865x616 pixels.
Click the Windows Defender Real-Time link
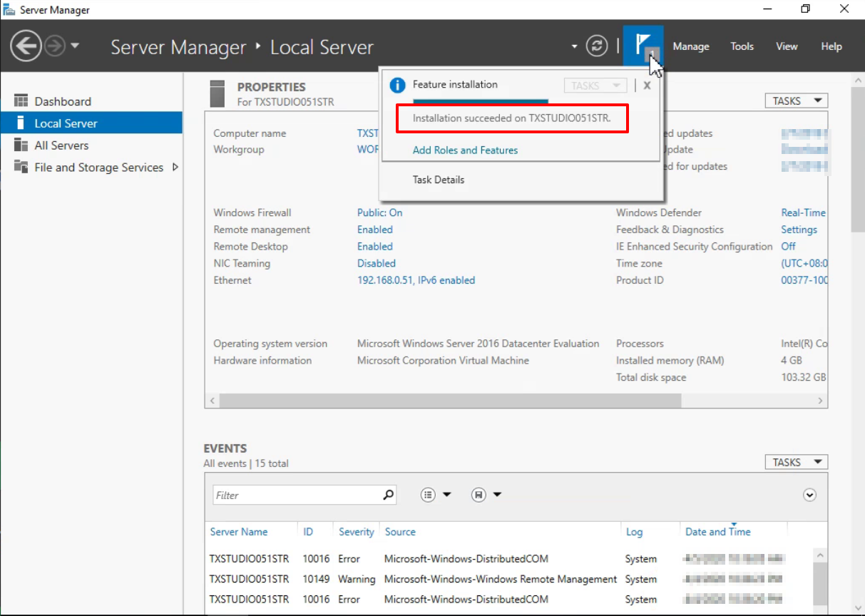pyautogui.click(x=804, y=212)
